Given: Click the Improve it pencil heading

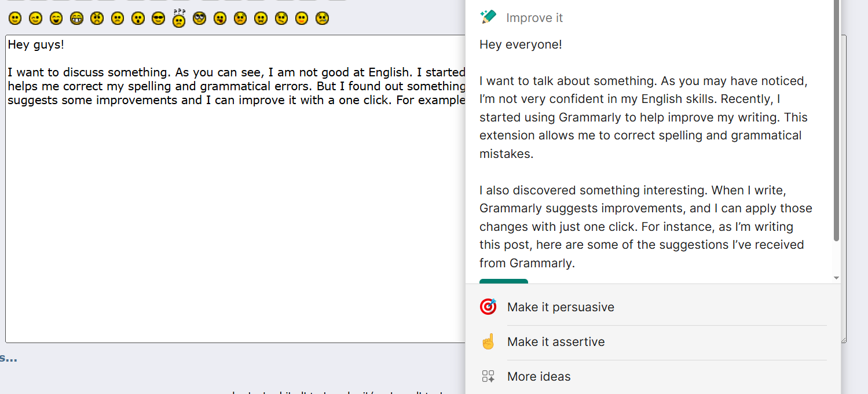Looking at the screenshot, I should (522, 17).
